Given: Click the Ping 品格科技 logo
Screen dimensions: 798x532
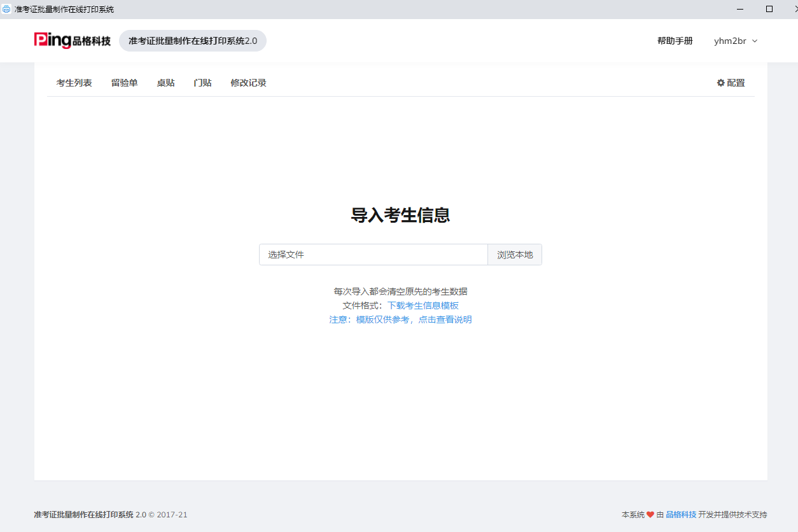Looking at the screenshot, I should tap(73, 41).
